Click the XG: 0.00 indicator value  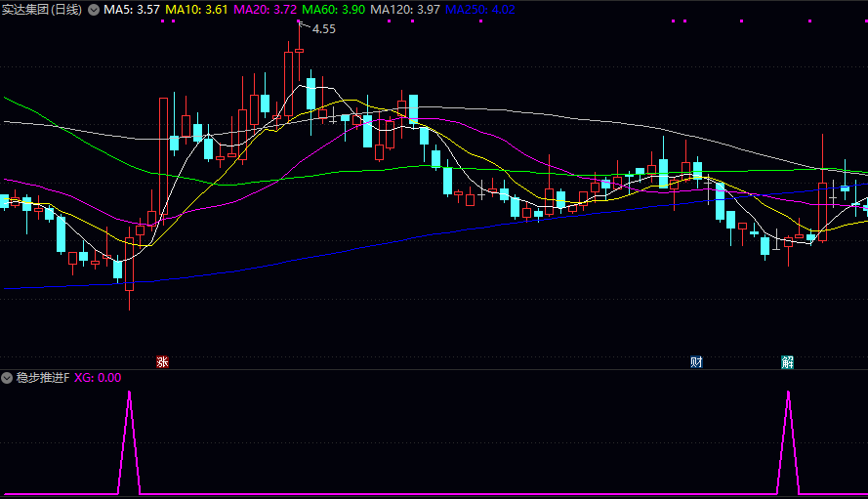[98, 378]
